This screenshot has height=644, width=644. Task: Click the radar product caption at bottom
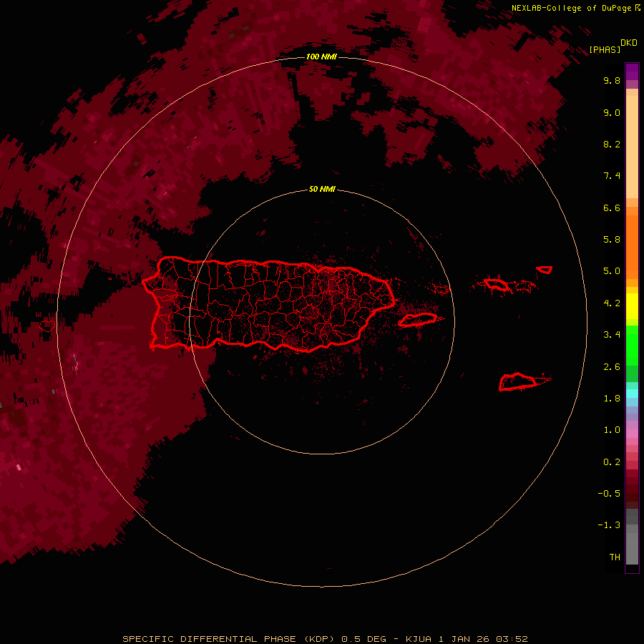click(325, 639)
